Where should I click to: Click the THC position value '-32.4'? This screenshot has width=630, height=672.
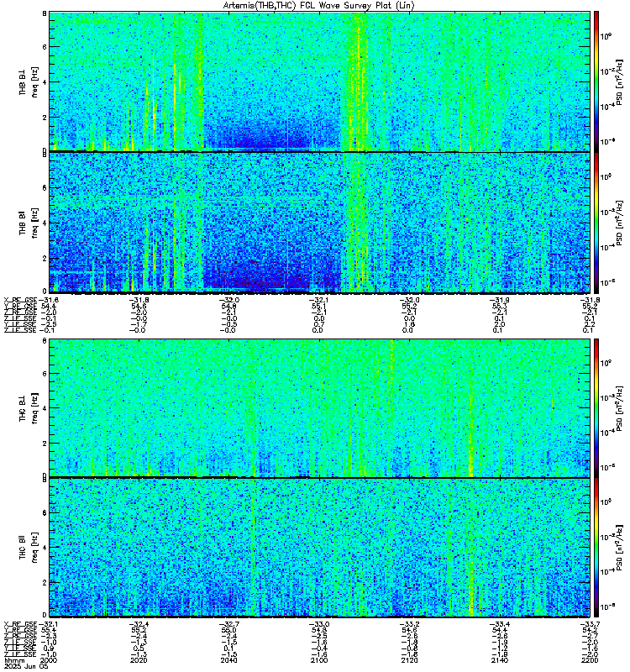coord(139,624)
